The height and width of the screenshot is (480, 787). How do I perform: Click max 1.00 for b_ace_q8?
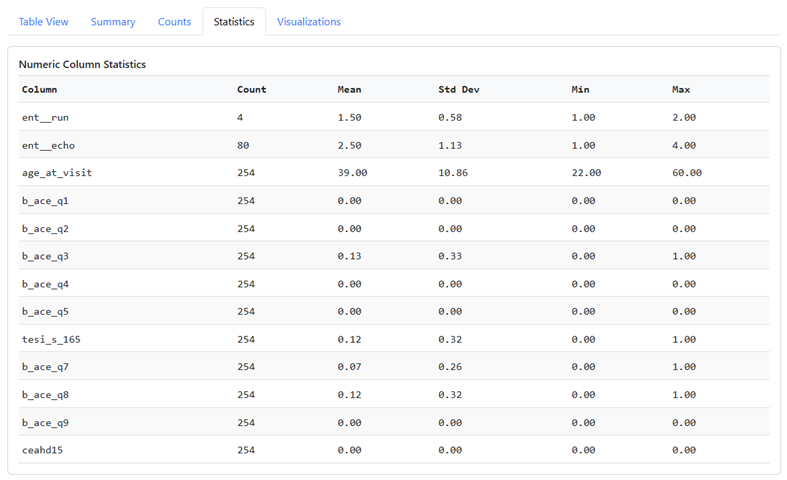coord(684,395)
